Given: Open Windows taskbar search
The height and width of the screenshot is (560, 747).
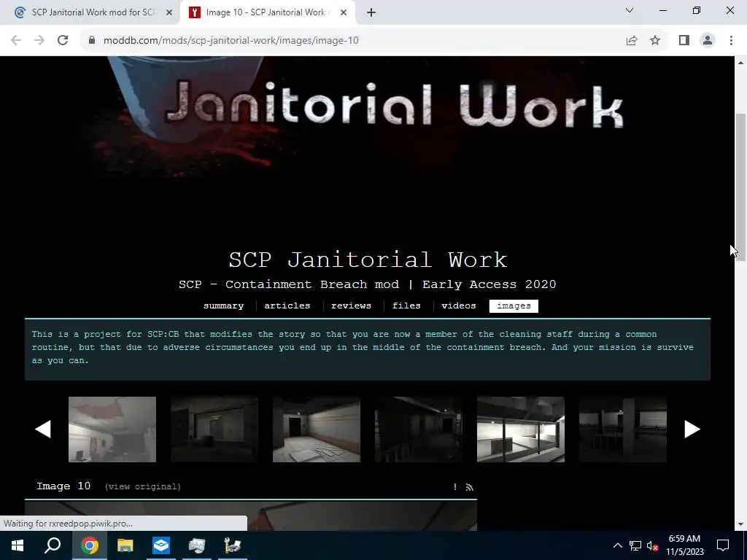Looking at the screenshot, I should [x=53, y=545].
